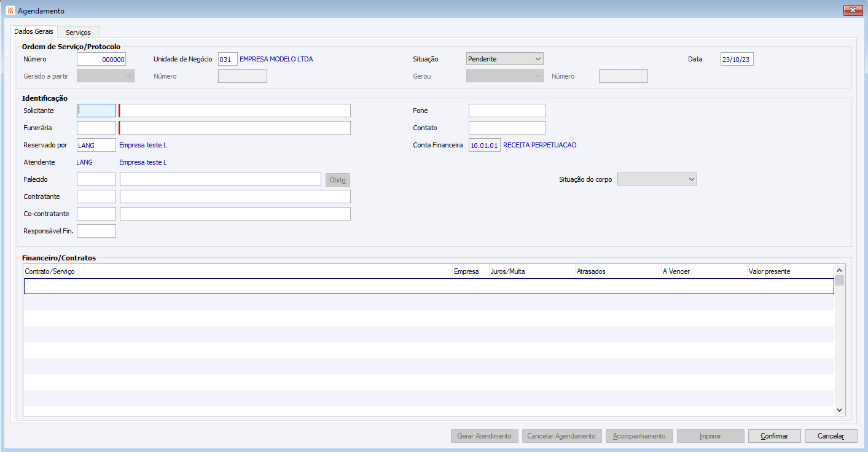Image resolution: width=868 pixels, height=452 pixels.
Task: Click the EMPRESA MODELO LTDA text
Action: [x=276, y=60]
